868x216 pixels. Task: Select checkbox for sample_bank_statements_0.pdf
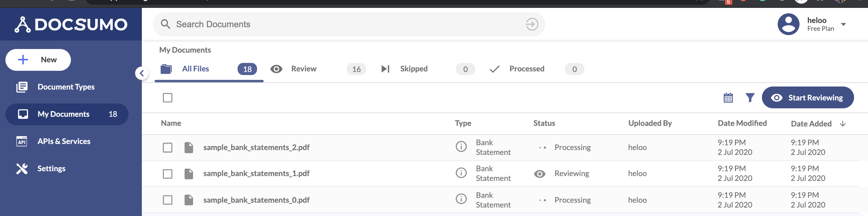click(x=168, y=200)
